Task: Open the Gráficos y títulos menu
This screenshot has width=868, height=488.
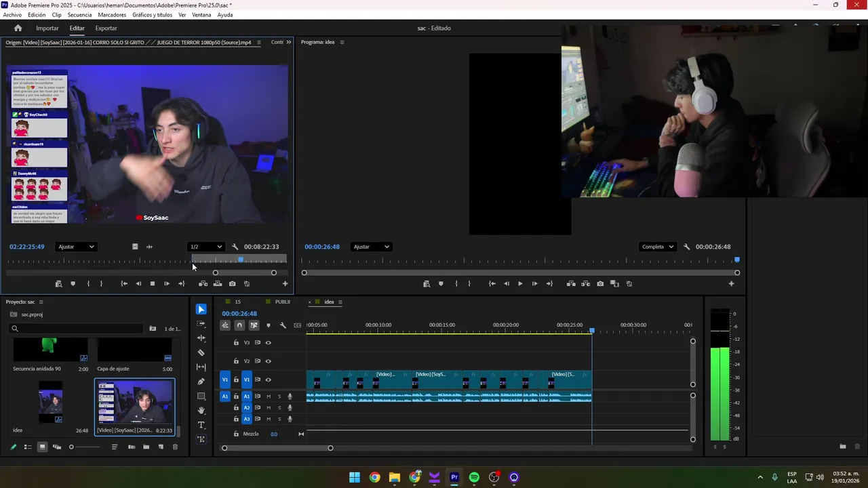Action: 152,15
